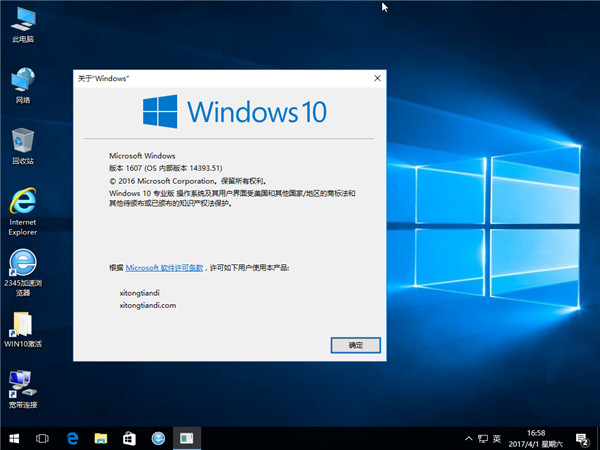This screenshot has width=600, height=450.
Task: Select the 回收站 recycle bin icon
Action: (23, 147)
